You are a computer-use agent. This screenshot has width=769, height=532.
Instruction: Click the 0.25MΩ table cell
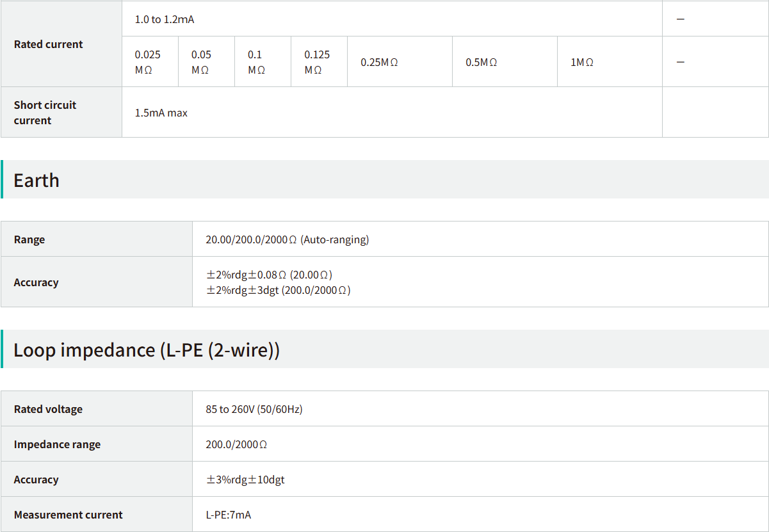tap(379, 62)
